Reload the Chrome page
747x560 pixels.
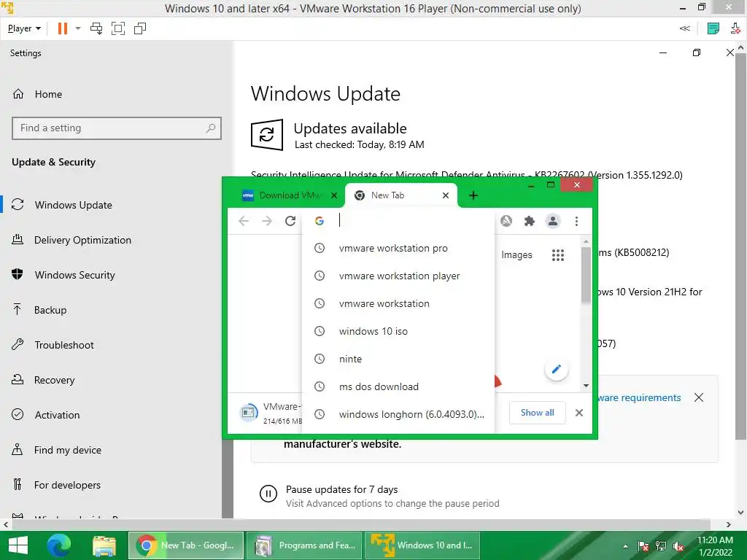coord(290,221)
